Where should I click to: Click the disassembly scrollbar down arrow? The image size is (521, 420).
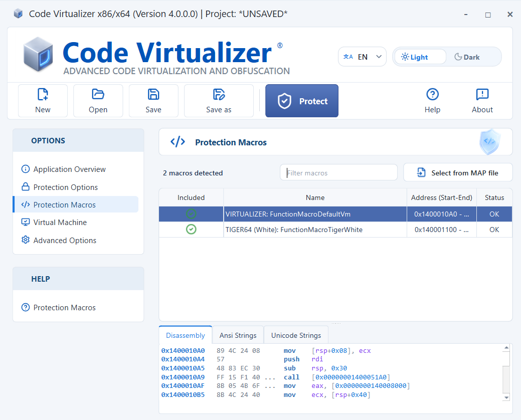click(x=506, y=397)
